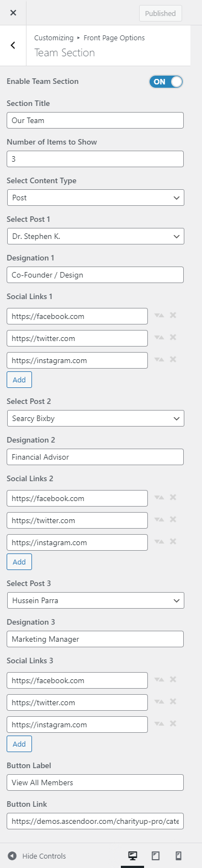Go back using the left chevron arrow
The width and height of the screenshot is (202, 868).
point(13,45)
